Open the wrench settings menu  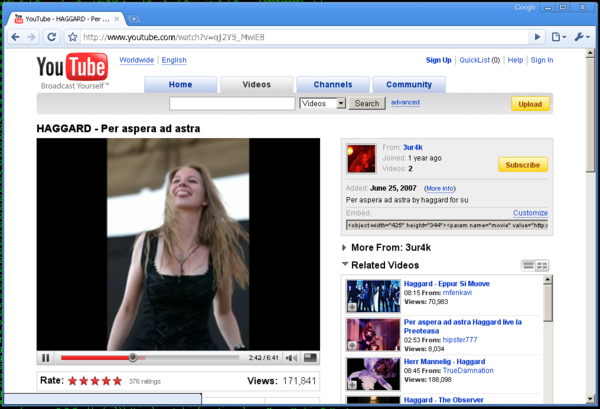click(x=582, y=37)
